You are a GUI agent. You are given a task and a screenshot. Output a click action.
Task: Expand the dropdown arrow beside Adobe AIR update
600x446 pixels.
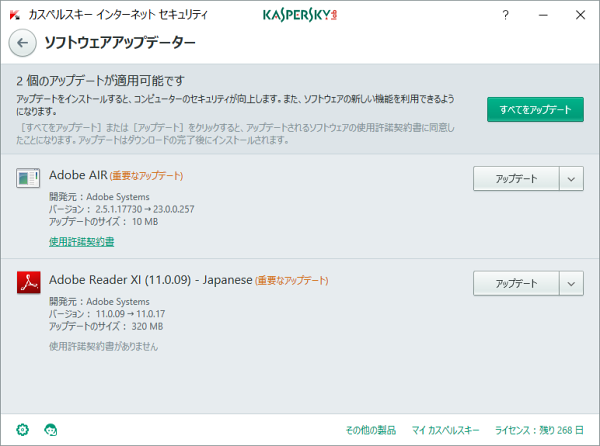click(571, 178)
